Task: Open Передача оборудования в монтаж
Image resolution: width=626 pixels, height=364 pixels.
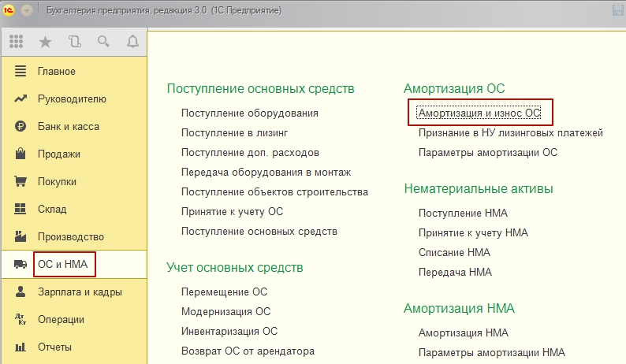Action: pos(266,173)
